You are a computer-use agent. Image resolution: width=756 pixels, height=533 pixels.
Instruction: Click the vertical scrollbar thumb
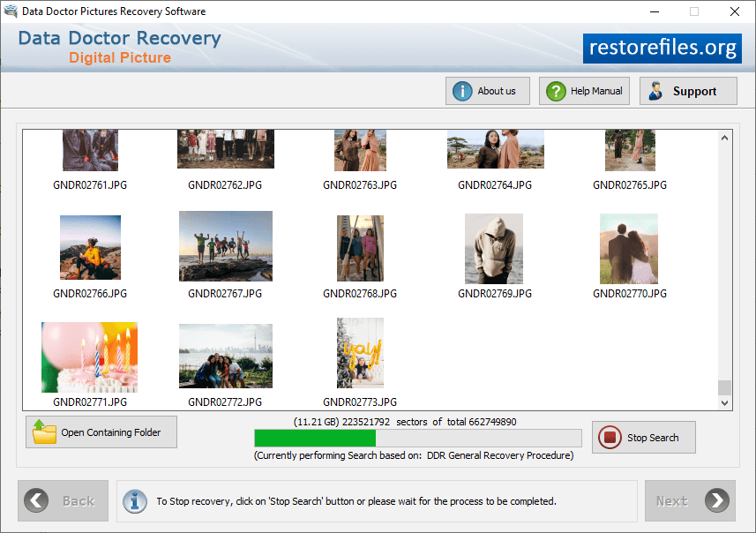(x=724, y=387)
